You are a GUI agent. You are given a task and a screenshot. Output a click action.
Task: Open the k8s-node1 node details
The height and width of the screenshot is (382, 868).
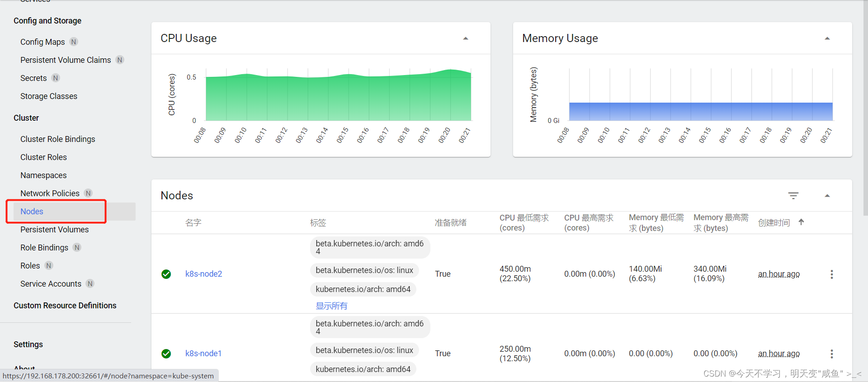(x=203, y=354)
